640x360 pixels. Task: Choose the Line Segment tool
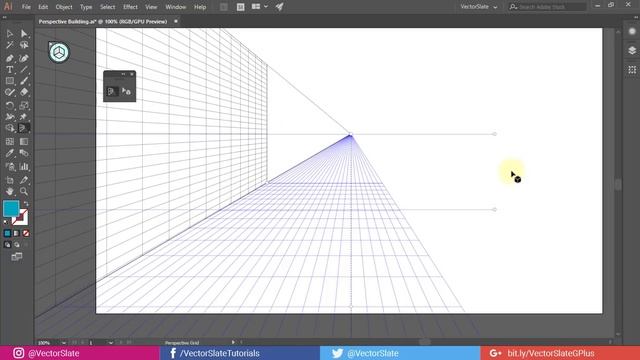pyautogui.click(x=24, y=70)
